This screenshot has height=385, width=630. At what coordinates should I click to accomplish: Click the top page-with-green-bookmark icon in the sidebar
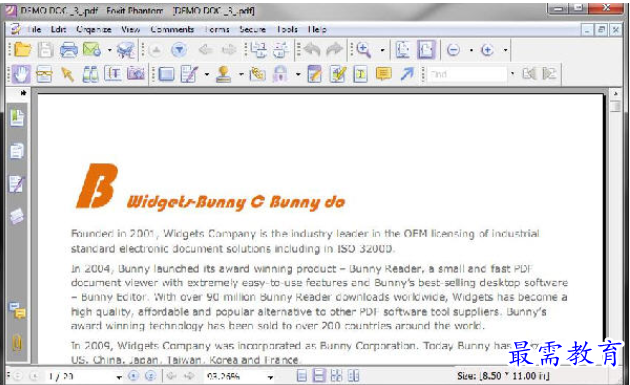17,118
